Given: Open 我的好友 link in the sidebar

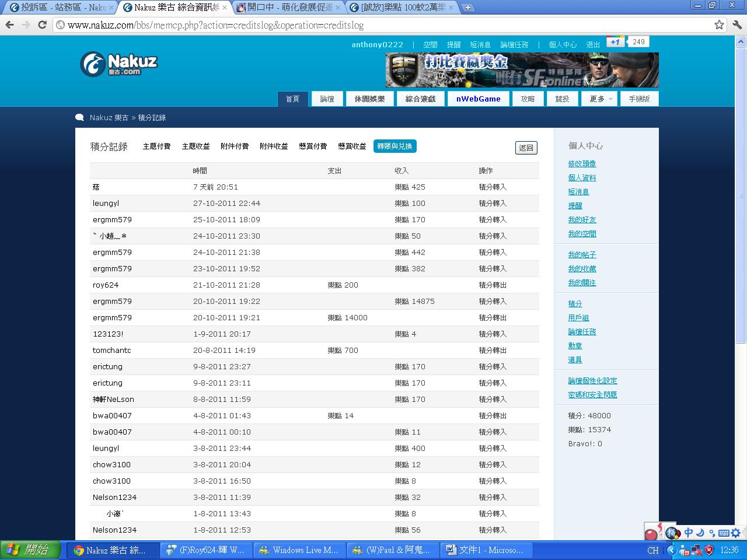Looking at the screenshot, I should [582, 220].
